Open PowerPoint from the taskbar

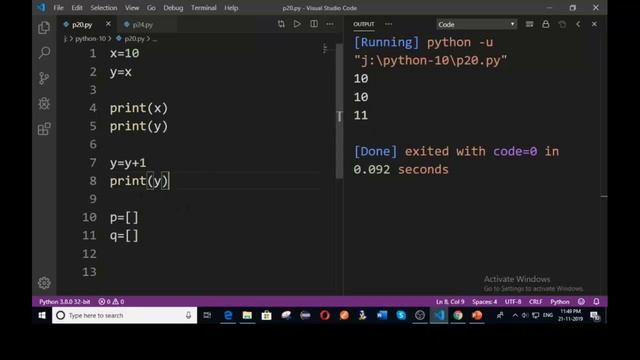point(477,315)
